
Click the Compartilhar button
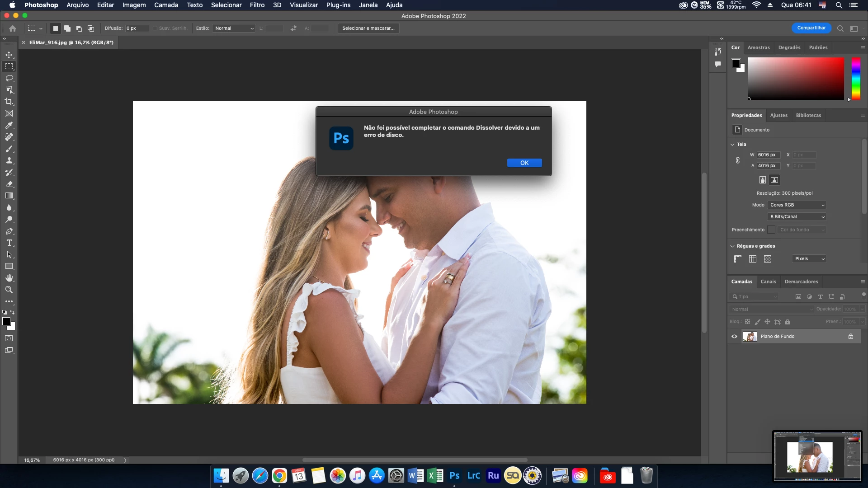(x=811, y=28)
